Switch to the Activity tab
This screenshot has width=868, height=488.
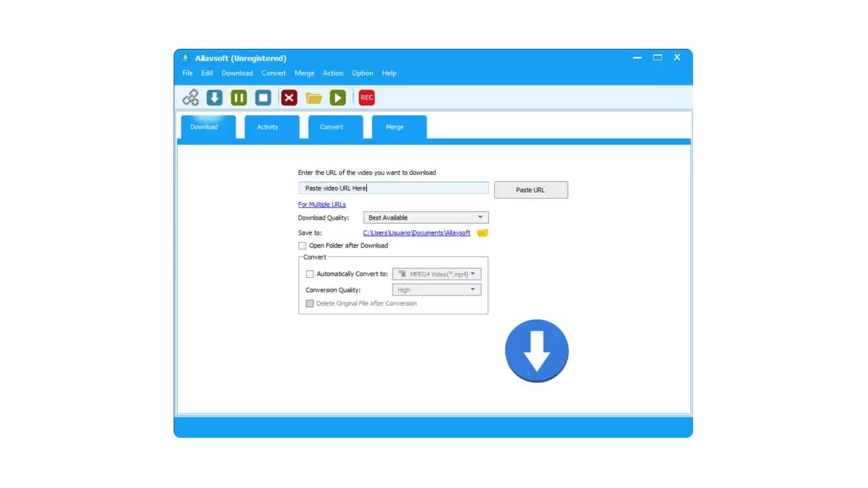268,127
